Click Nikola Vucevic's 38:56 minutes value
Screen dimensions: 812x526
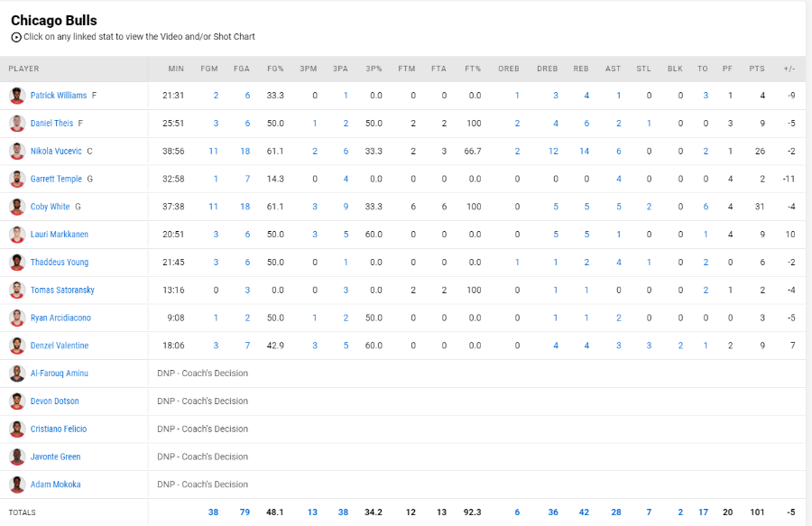point(173,152)
